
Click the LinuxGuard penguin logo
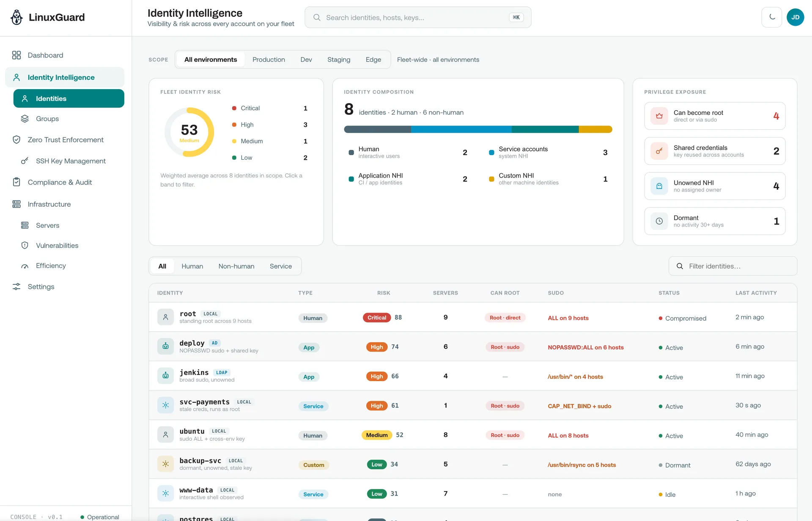pyautogui.click(x=16, y=17)
